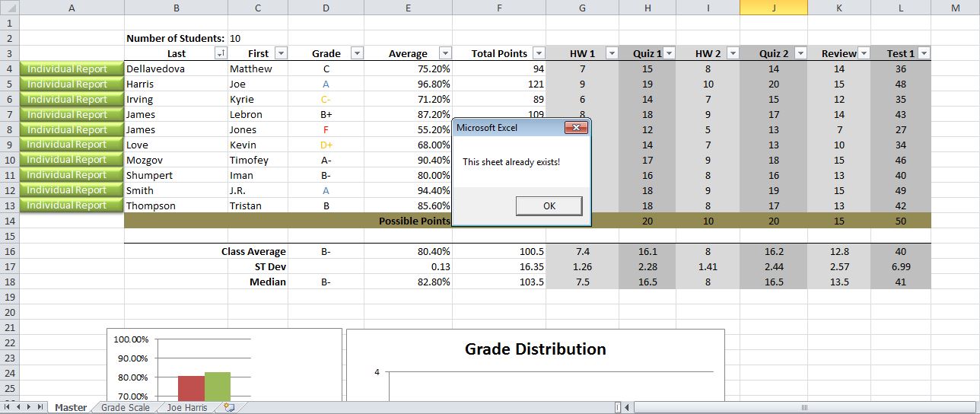Click Individual Report button for Dellavedova
The height and width of the screenshot is (414, 980).
(x=68, y=69)
